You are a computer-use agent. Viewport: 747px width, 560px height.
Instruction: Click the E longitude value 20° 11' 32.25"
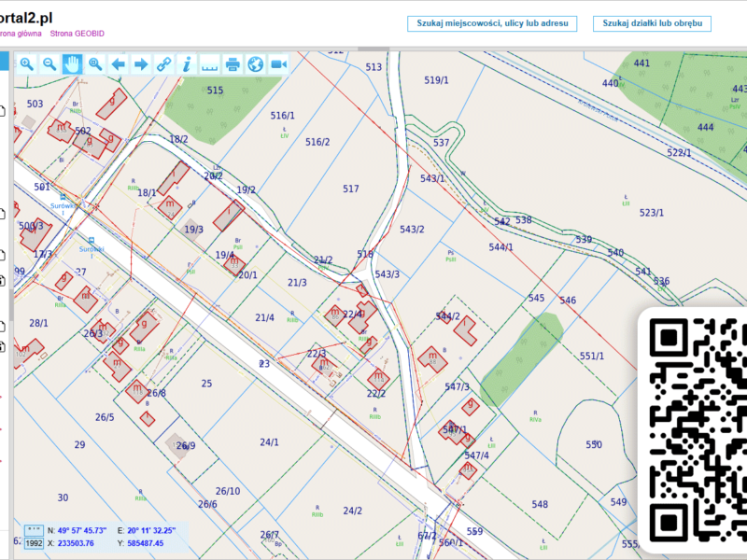click(151, 530)
